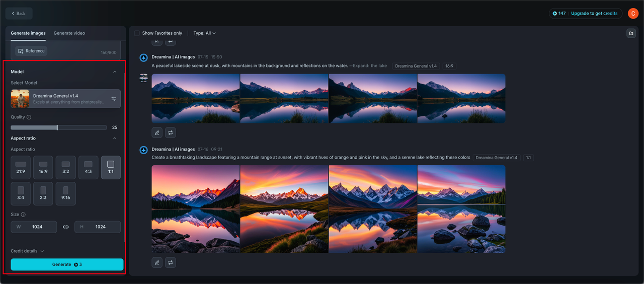Viewport: 644px width, 284px height.
Task: Click the 07-15 15:50 timestamp
Action: [210, 57]
